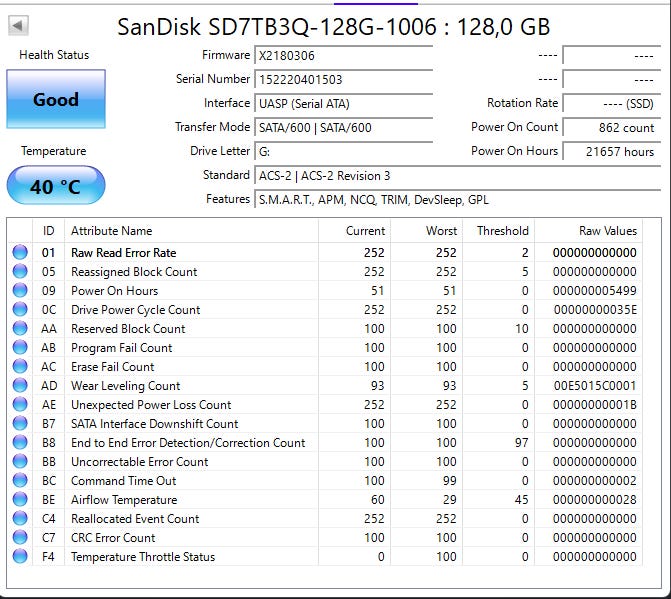Click the status orb for Unexpected Power Loss Count
Viewport: 671px width, 599px height.
click(x=20, y=404)
